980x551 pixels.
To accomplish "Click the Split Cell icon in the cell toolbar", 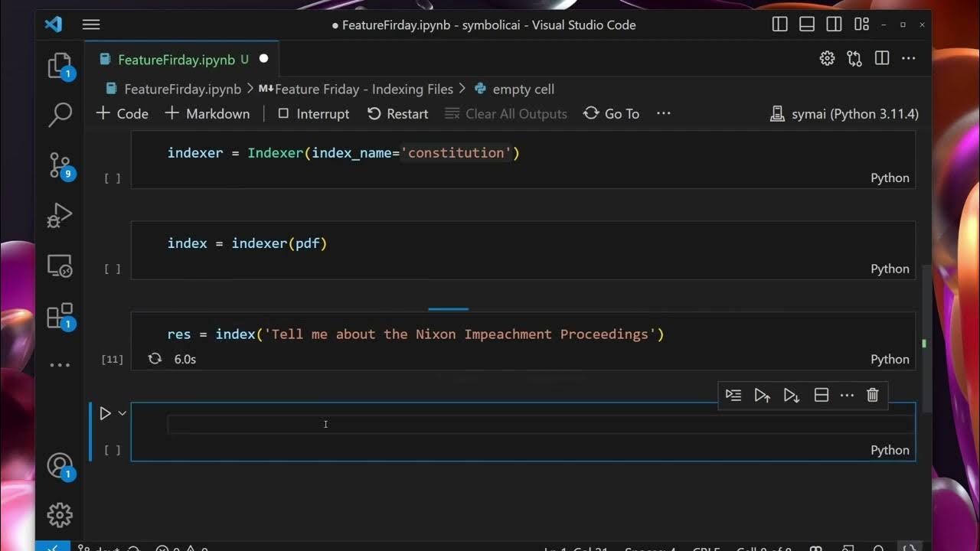I will coord(822,395).
